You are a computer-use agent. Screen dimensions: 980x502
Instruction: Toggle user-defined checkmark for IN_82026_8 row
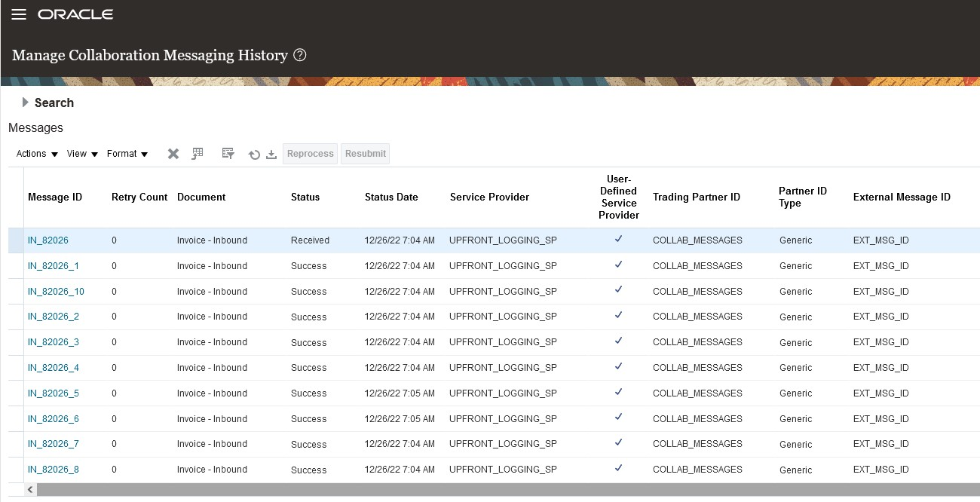point(618,469)
